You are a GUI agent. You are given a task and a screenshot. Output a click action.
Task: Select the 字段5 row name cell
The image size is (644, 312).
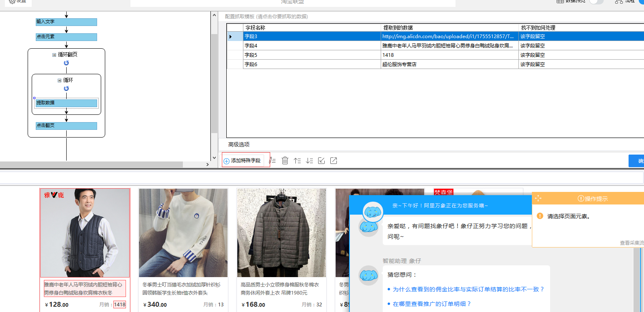[x=312, y=55]
